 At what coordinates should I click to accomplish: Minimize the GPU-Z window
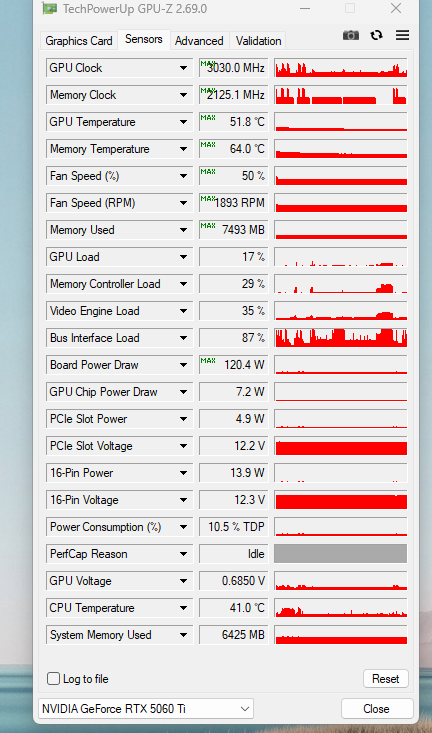305,8
